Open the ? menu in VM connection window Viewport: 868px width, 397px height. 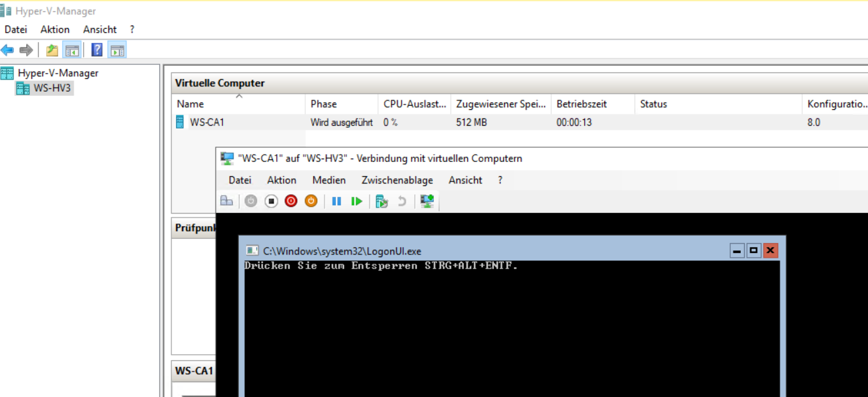(x=500, y=180)
